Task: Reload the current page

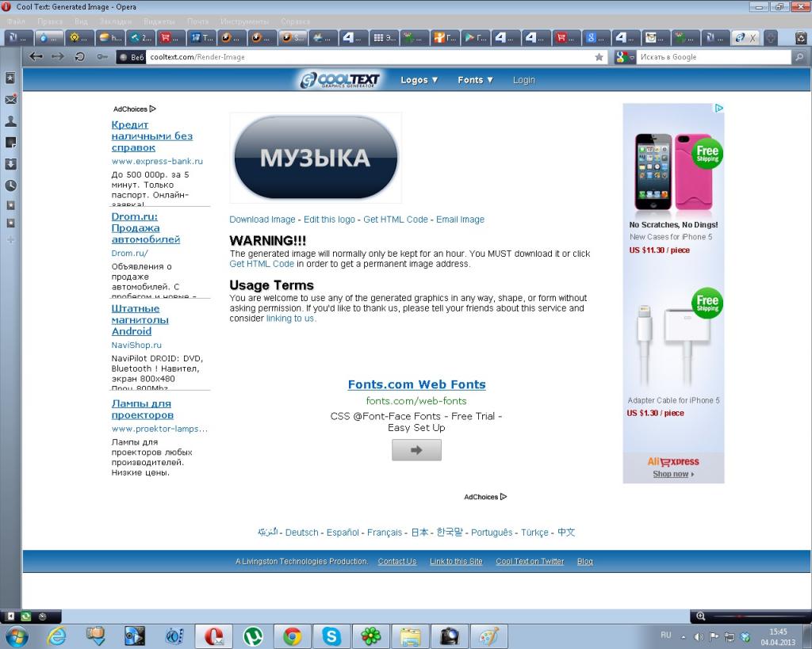Action: [79, 57]
